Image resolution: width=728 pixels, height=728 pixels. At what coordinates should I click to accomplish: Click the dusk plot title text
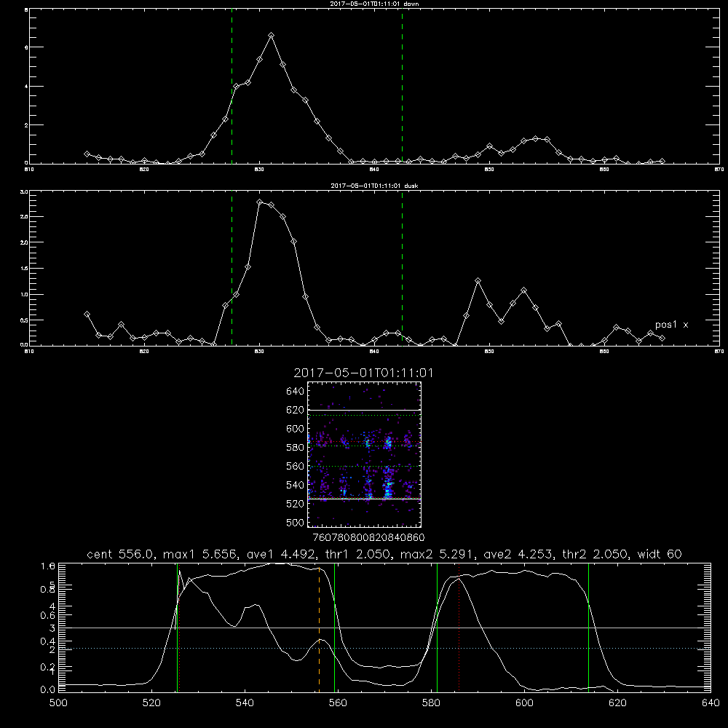[x=374, y=186]
